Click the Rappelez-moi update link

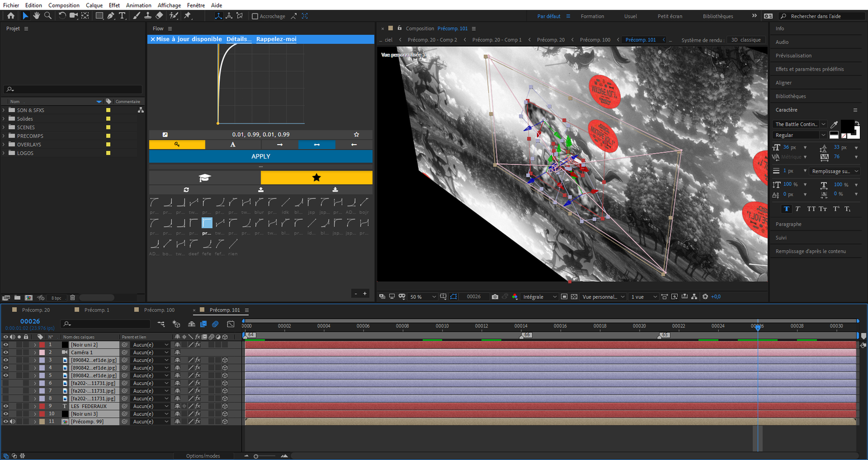click(276, 39)
